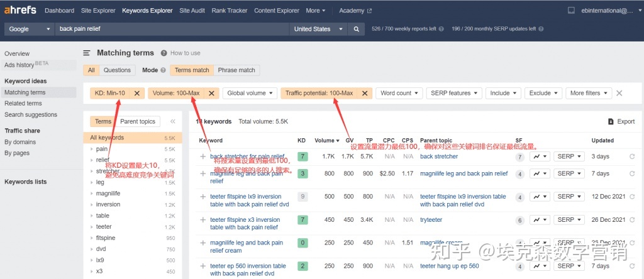Go to Dashboard

(x=60, y=11)
